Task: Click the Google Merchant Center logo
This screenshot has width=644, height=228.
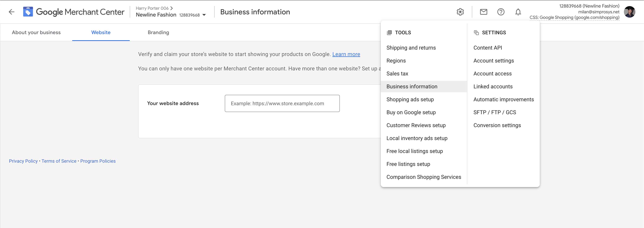Action: [74, 12]
